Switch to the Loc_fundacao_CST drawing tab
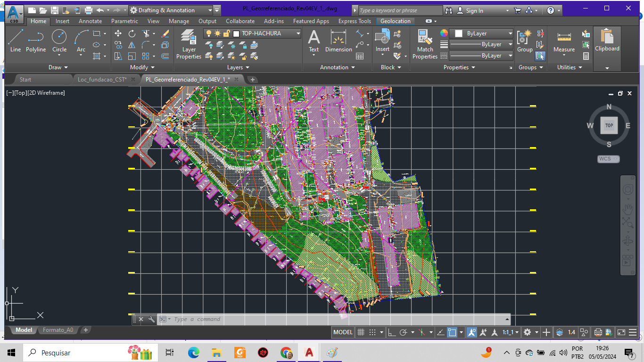Screen dimensions: 644x362 (102, 79)
